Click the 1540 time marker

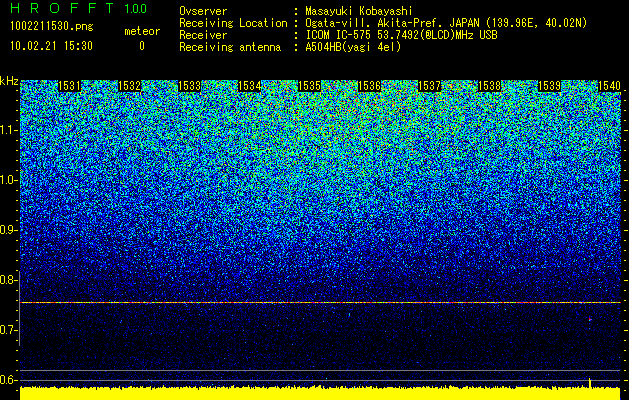(609, 86)
